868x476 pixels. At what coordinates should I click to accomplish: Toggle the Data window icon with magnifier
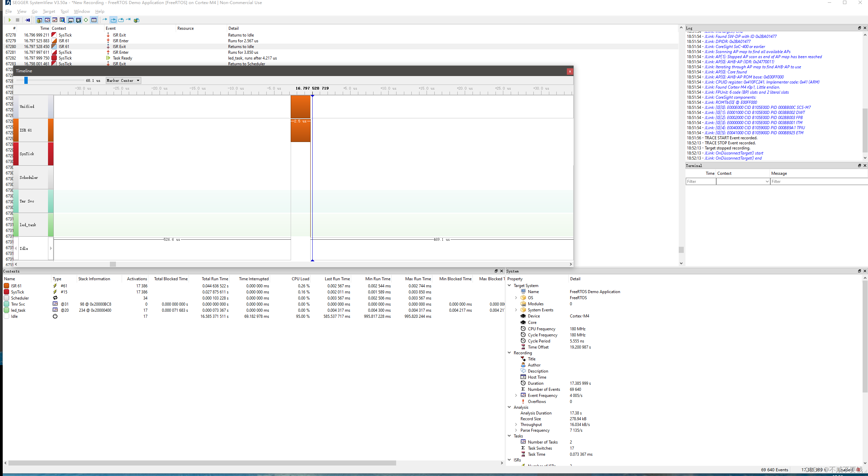(63, 20)
